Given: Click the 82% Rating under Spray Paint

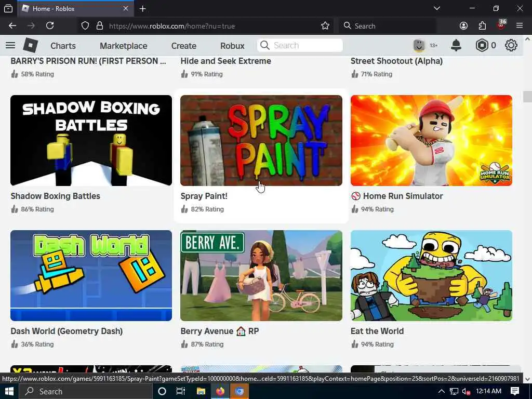Looking at the screenshot, I should click(207, 209).
